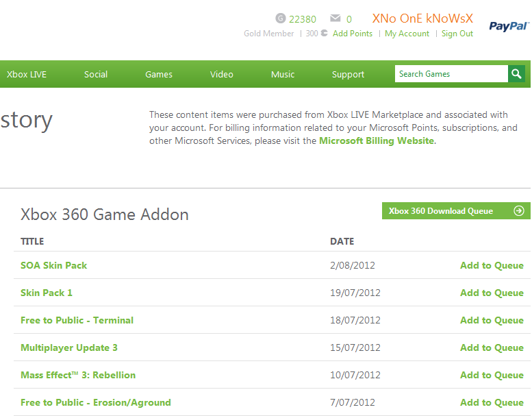Image resolution: width=532 pixels, height=416 pixels.
Task: Click the date 19/07/2012
Action: 355,293
